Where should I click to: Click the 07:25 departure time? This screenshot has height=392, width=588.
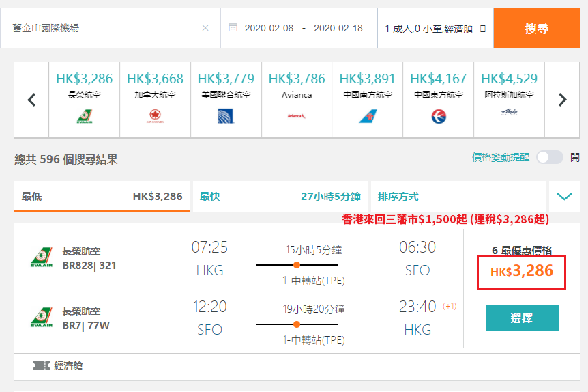point(209,247)
